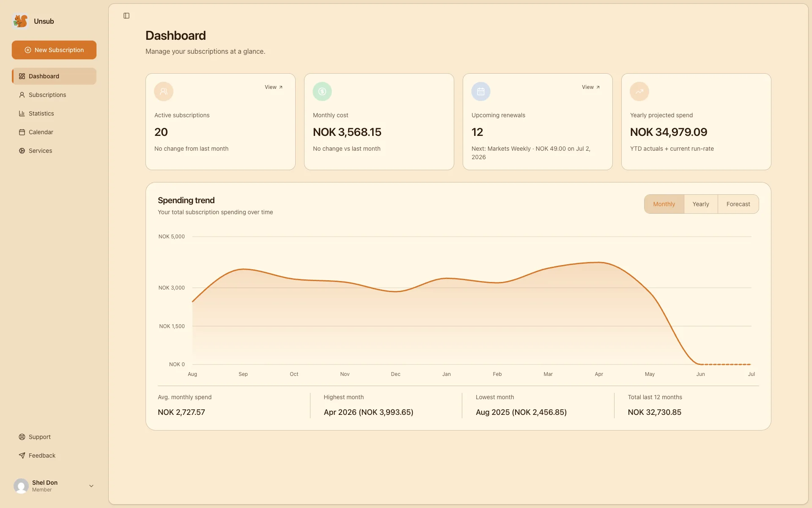Click View on Active subscriptions card
This screenshot has width=812, height=508.
tap(274, 87)
